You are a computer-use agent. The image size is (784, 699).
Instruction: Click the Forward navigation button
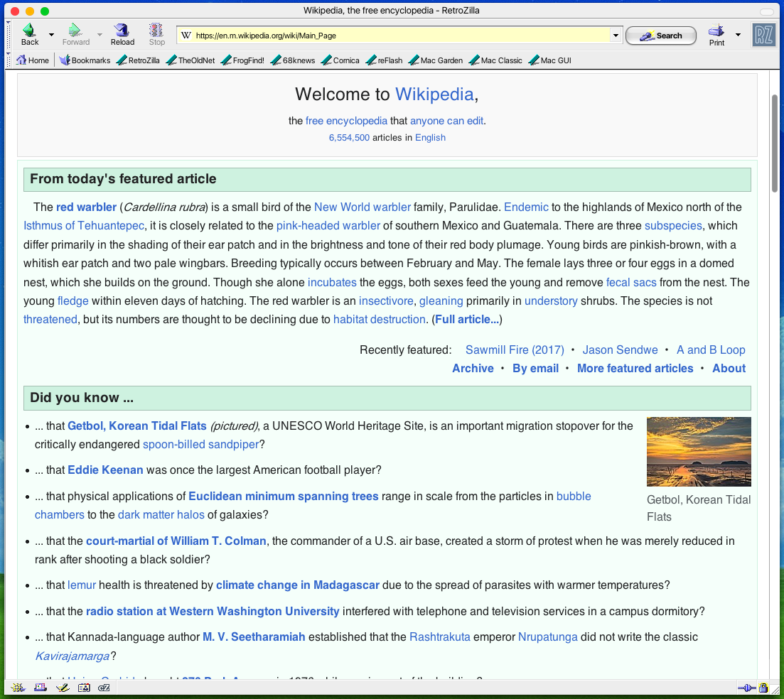(x=76, y=35)
